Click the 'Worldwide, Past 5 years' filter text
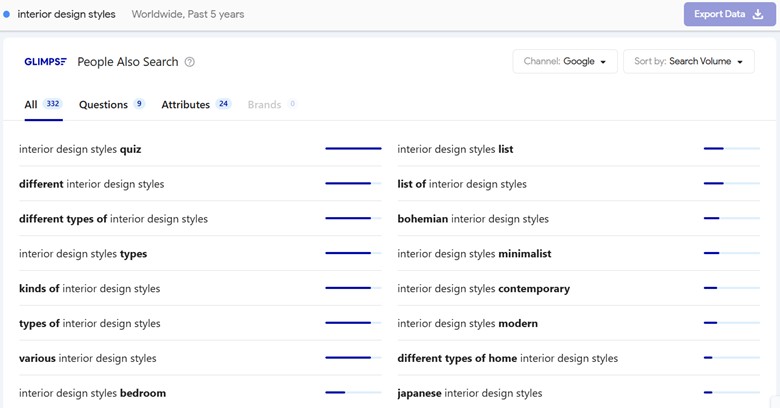The image size is (780, 408). (188, 14)
